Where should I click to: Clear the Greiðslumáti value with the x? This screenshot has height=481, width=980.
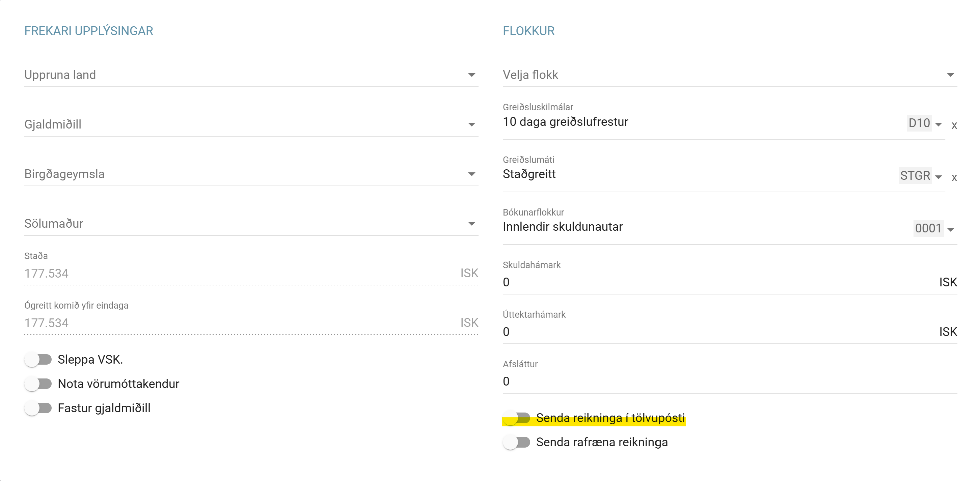(x=954, y=177)
